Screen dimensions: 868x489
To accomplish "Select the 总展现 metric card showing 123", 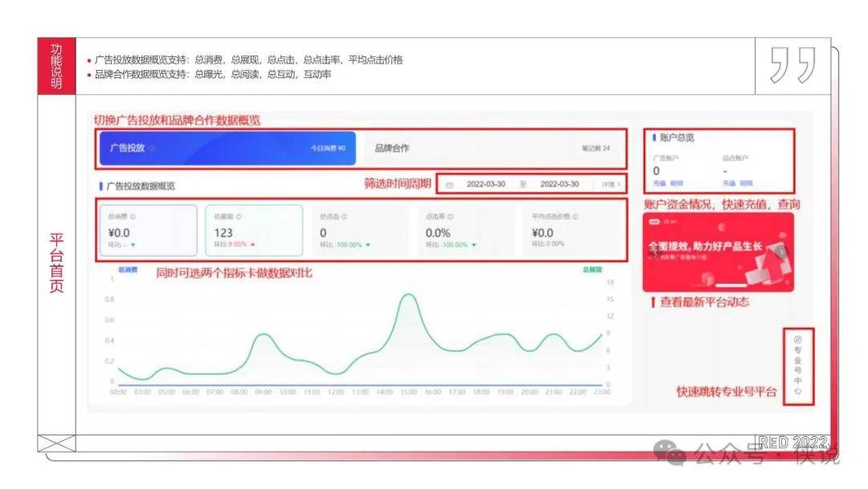I will 254,230.
